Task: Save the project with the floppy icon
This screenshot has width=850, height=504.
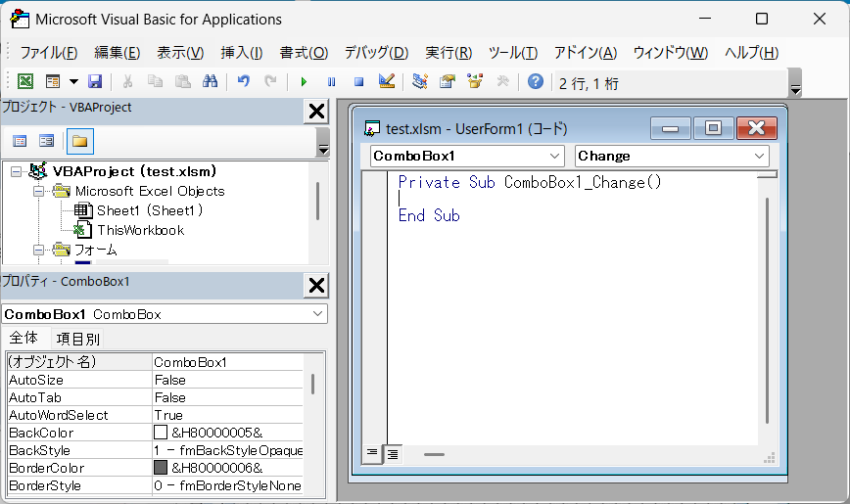Action: pyautogui.click(x=95, y=82)
